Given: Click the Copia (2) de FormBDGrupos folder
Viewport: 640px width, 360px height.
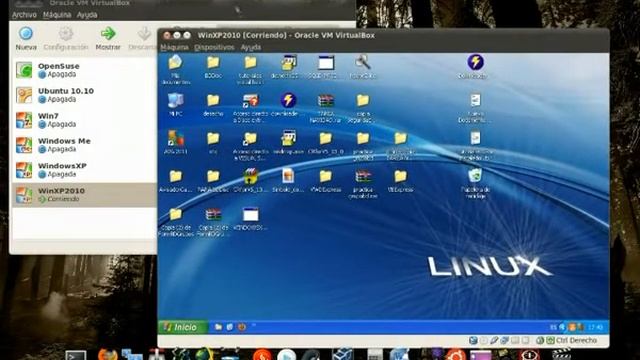Looking at the screenshot, I should [x=176, y=214].
